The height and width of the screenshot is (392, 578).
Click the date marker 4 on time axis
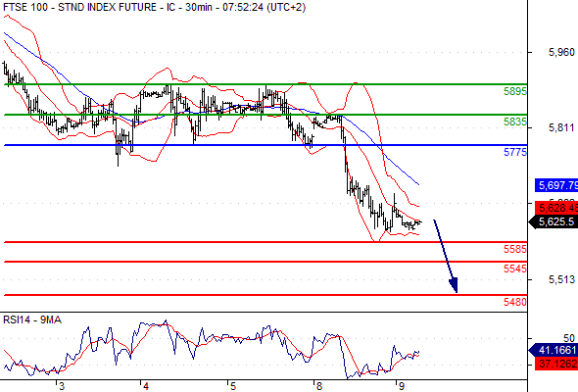tap(146, 386)
